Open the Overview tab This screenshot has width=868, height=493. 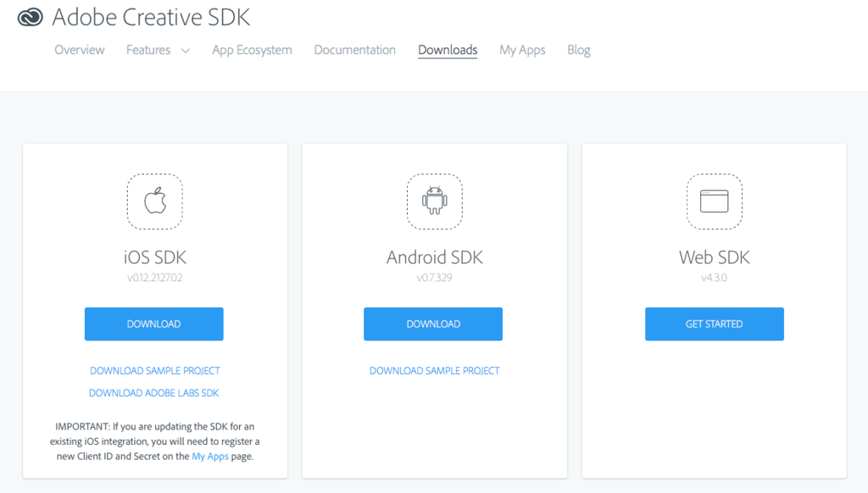pos(79,50)
